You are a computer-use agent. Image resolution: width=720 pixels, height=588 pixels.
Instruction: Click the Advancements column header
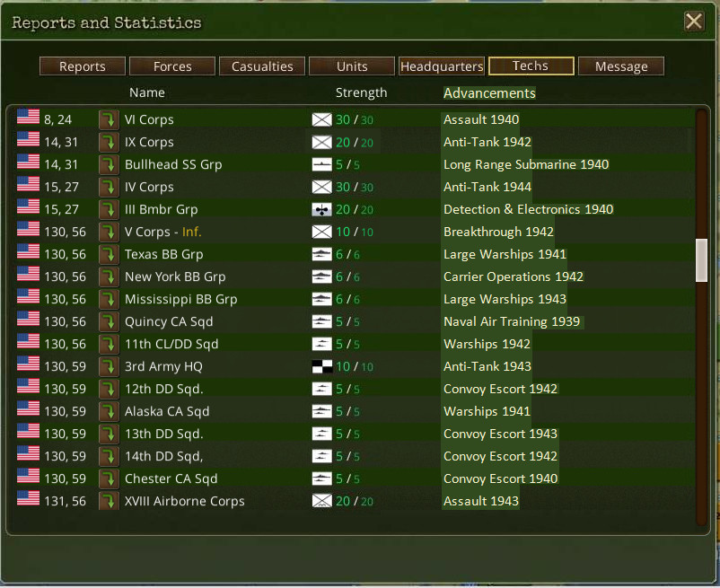pos(489,93)
